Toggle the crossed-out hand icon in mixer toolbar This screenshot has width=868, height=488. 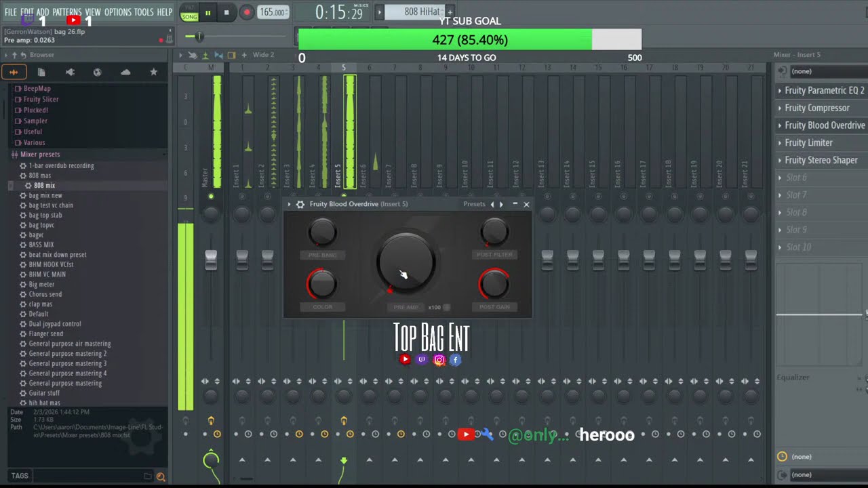pos(193,55)
